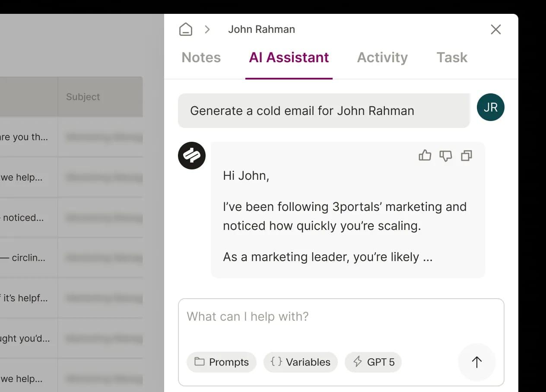The image size is (546, 392).
Task: Select the '— circlin...' table cell
Action: pyautogui.click(x=29, y=258)
